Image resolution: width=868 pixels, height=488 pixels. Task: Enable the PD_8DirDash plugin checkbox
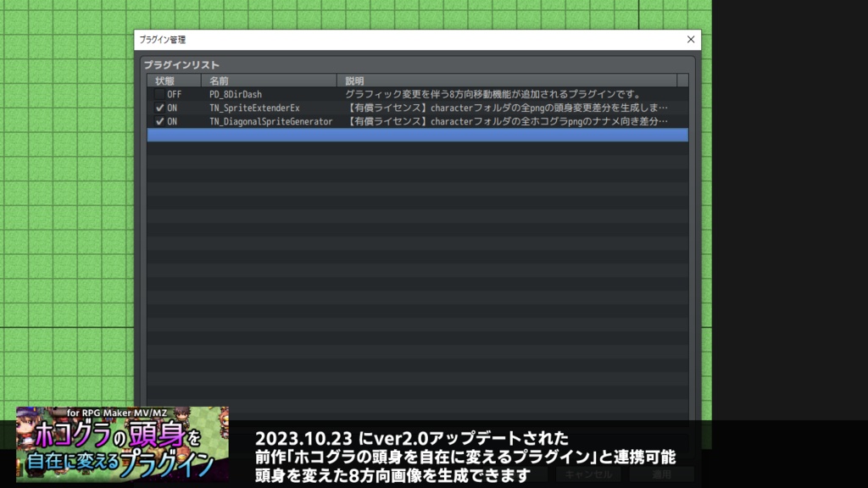pos(158,94)
